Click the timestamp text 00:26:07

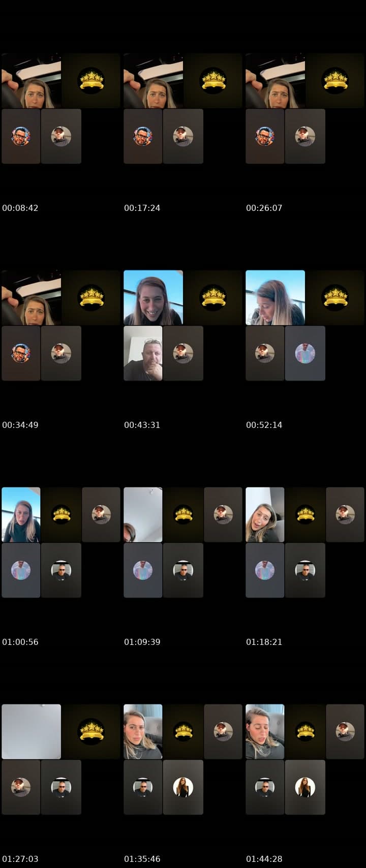264,208
